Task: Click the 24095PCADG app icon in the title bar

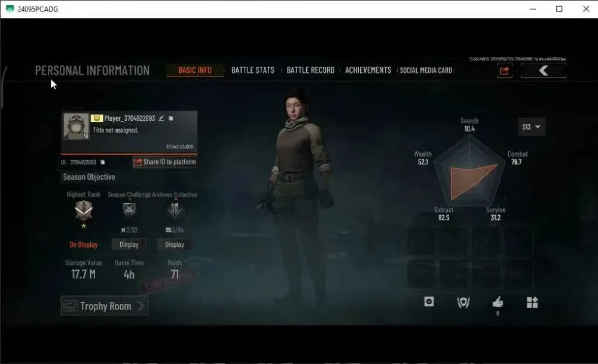Action: (x=10, y=9)
